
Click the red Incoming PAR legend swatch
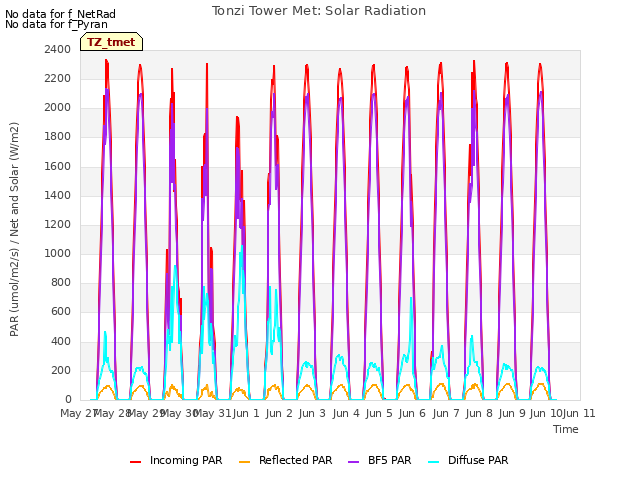pyautogui.click(x=136, y=461)
